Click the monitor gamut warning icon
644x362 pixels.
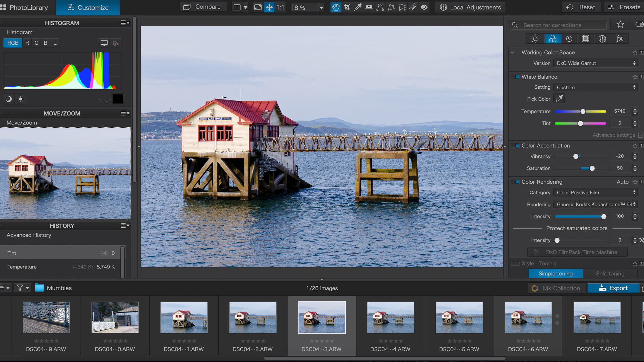(104, 43)
